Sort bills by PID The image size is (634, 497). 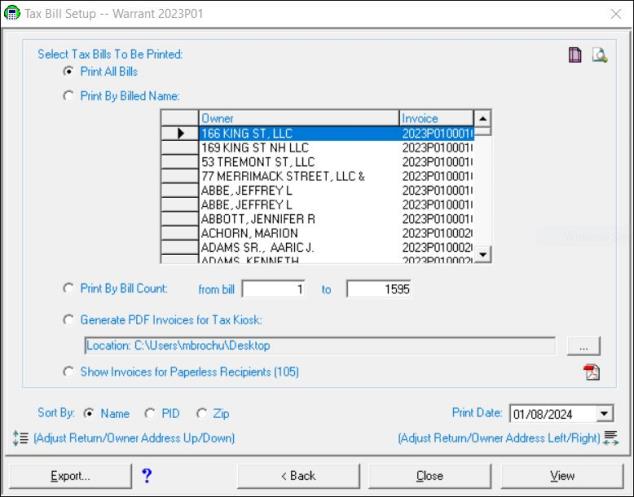tap(151, 412)
